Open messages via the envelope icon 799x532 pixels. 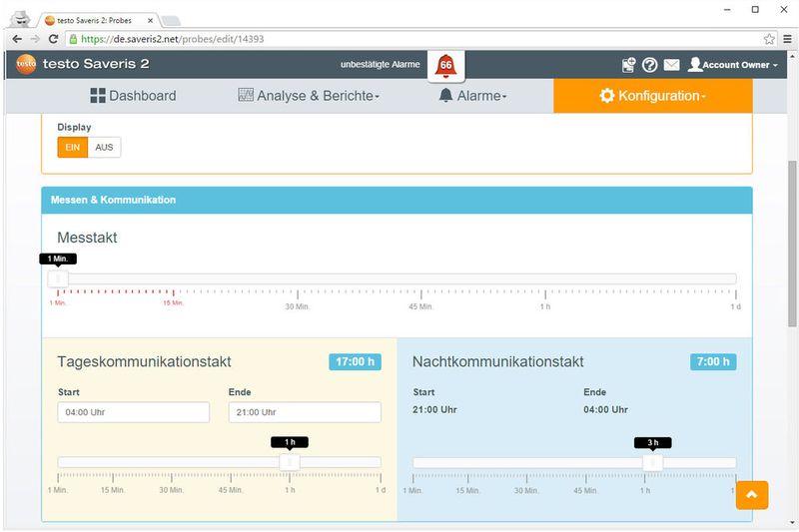[672, 65]
